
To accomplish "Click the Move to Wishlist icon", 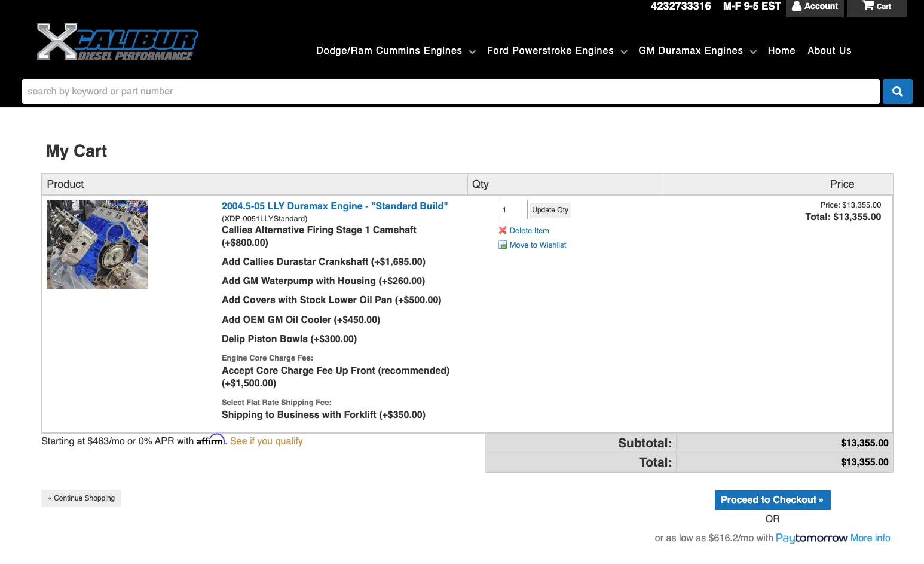I will point(503,245).
